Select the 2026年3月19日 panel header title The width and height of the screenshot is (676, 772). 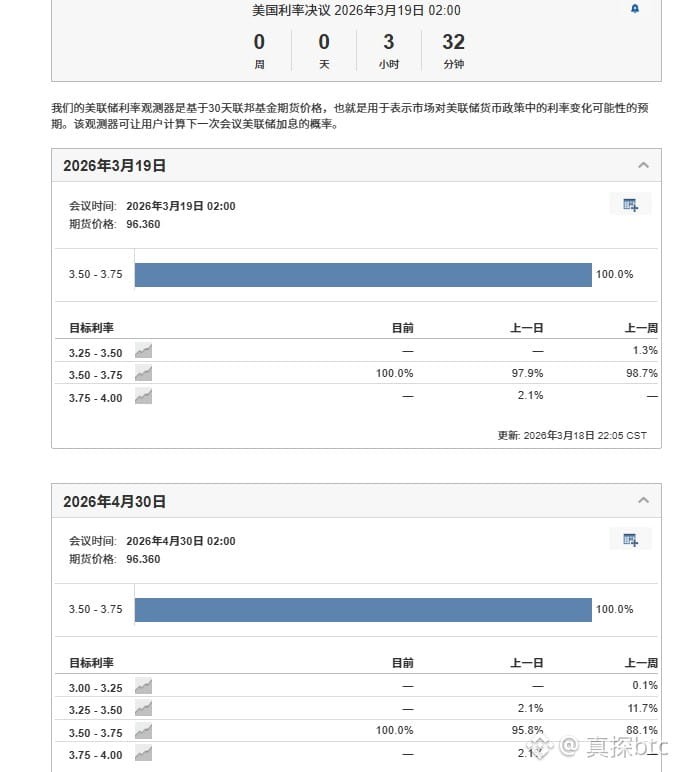(115, 166)
